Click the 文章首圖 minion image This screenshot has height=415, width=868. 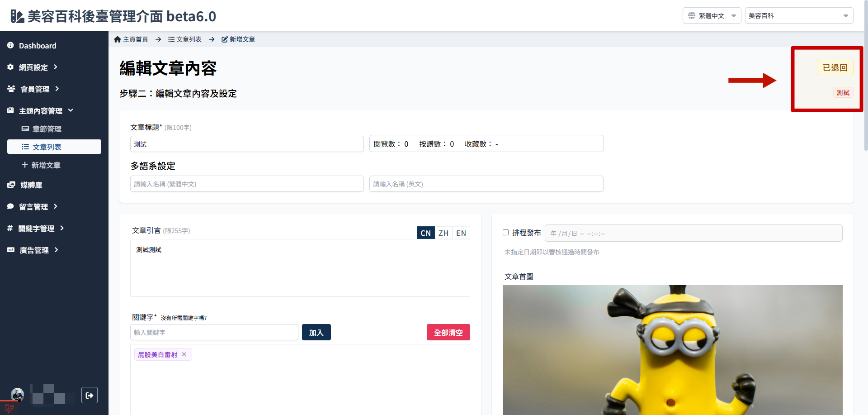pyautogui.click(x=673, y=350)
